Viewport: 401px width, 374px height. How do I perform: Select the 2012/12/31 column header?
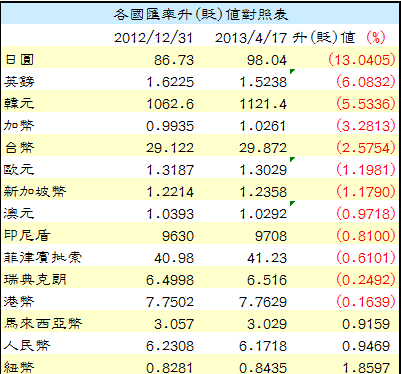tap(153, 38)
